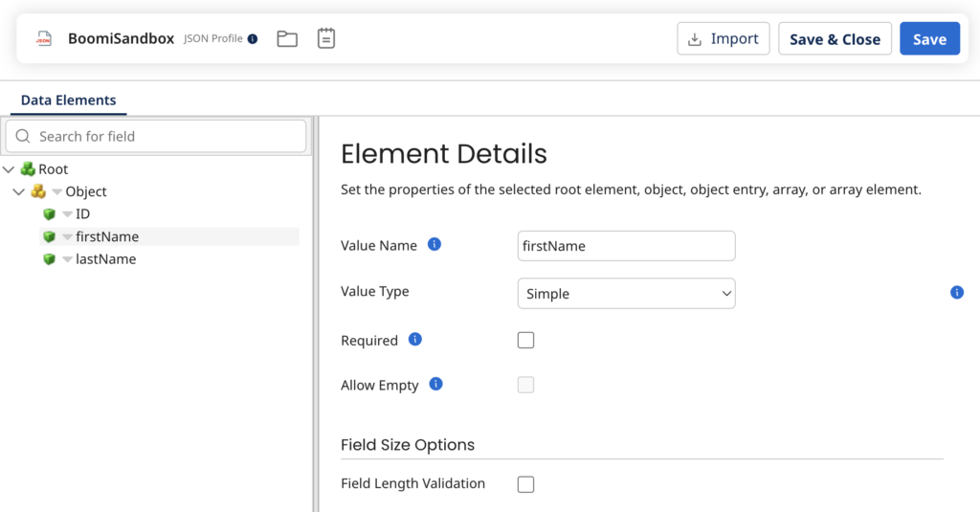Open the firstName element action arrow
This screenshot has width=980, height=512.
68,237
